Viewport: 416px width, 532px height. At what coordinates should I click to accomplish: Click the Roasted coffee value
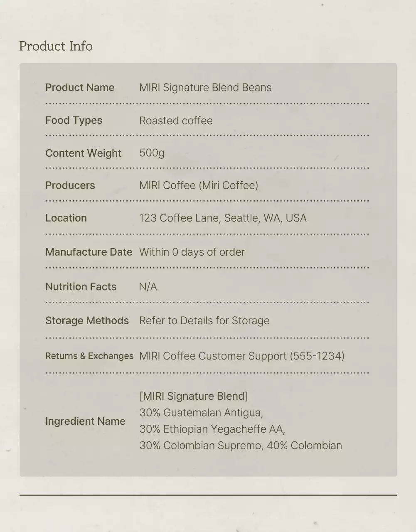176,121
